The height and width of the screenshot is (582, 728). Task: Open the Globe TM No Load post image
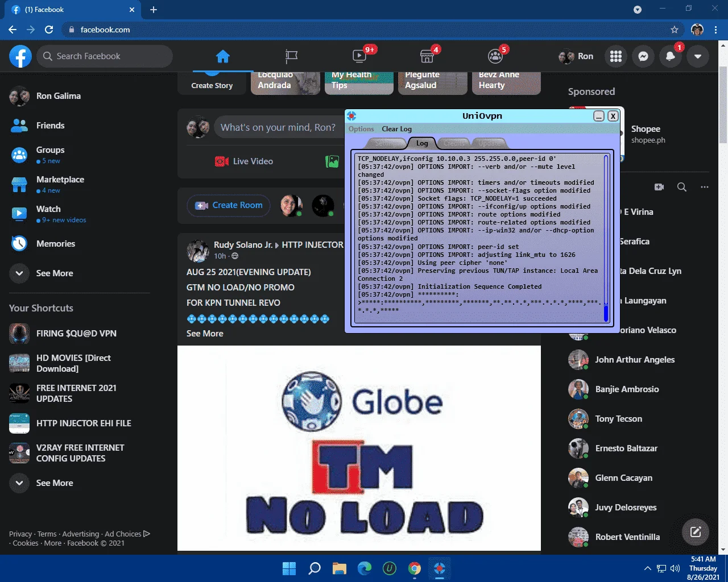(359, 448)
